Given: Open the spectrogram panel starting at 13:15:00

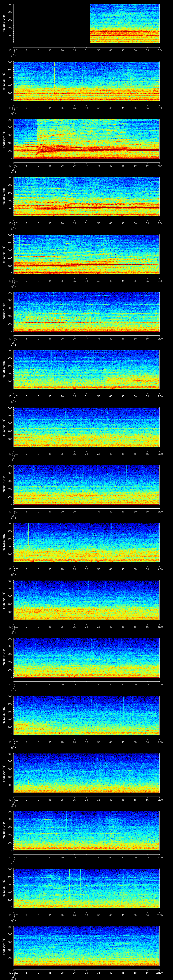Looking at the screenshot, I should [x=87, y=657].
